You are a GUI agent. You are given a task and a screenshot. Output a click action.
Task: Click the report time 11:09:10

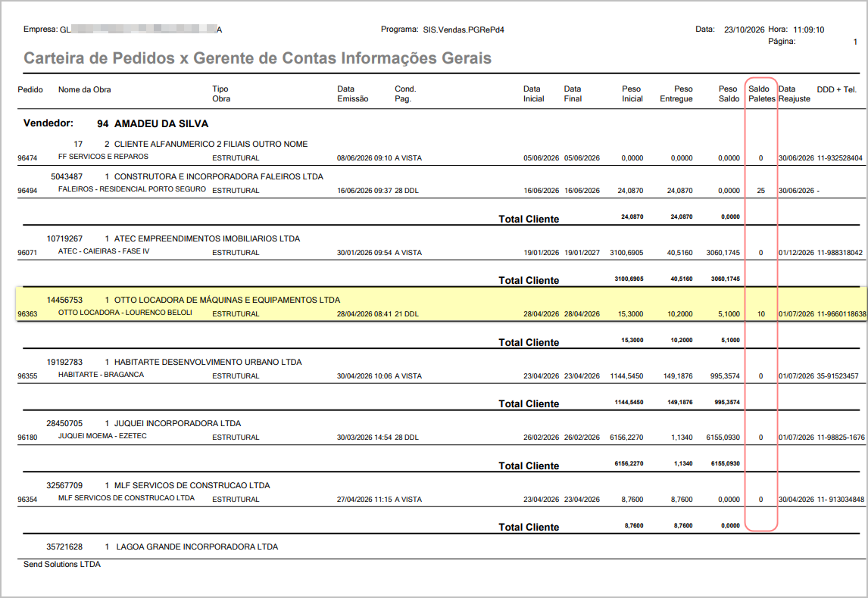pos(808,30)
